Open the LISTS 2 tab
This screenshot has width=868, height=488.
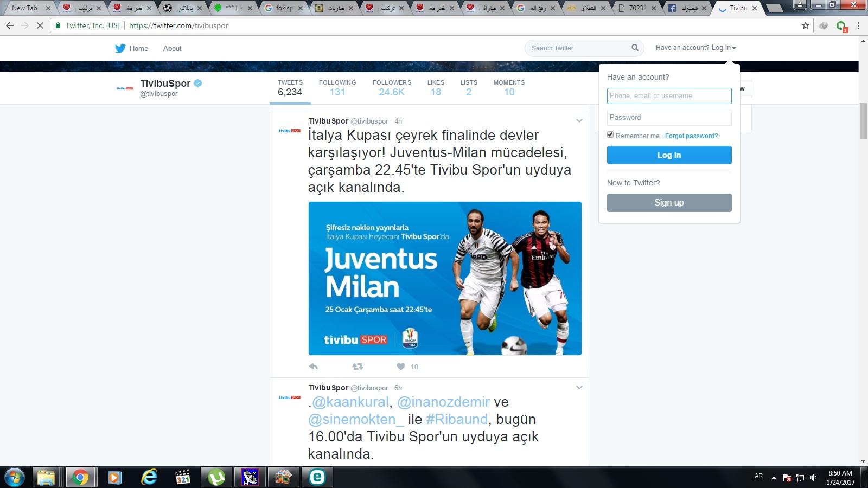pos(469,87)
